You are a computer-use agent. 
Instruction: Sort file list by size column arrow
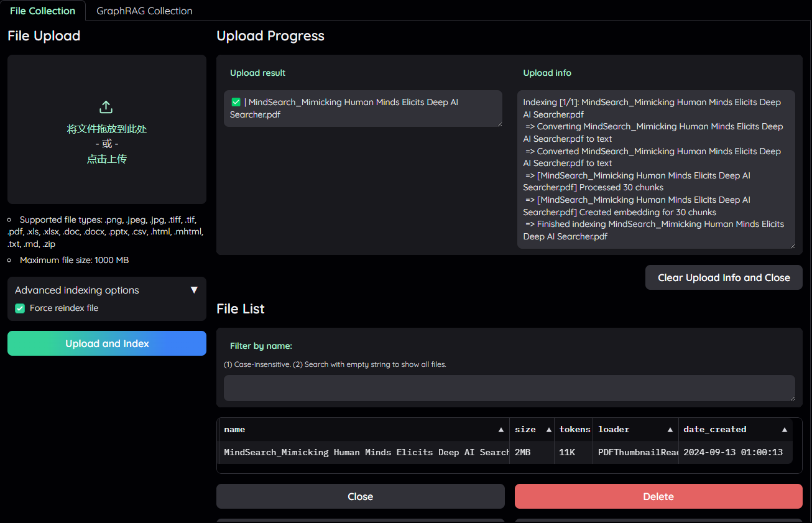tap(548, 430)
